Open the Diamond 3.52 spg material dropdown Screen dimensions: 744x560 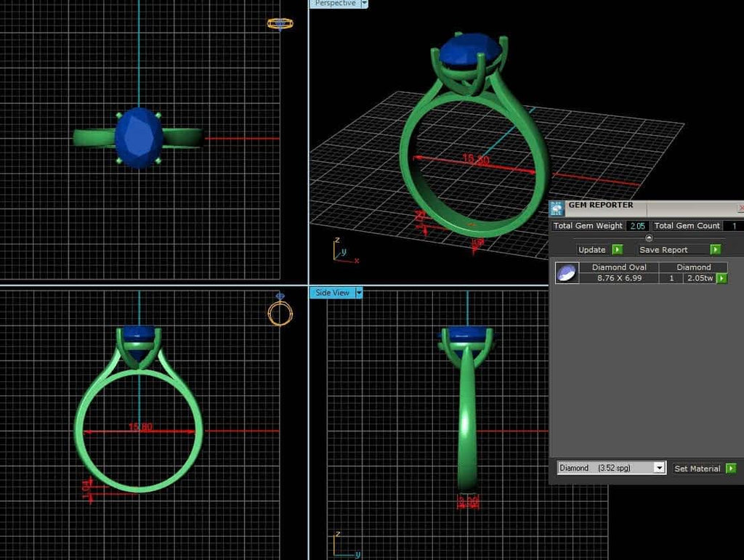click(660, 468)
